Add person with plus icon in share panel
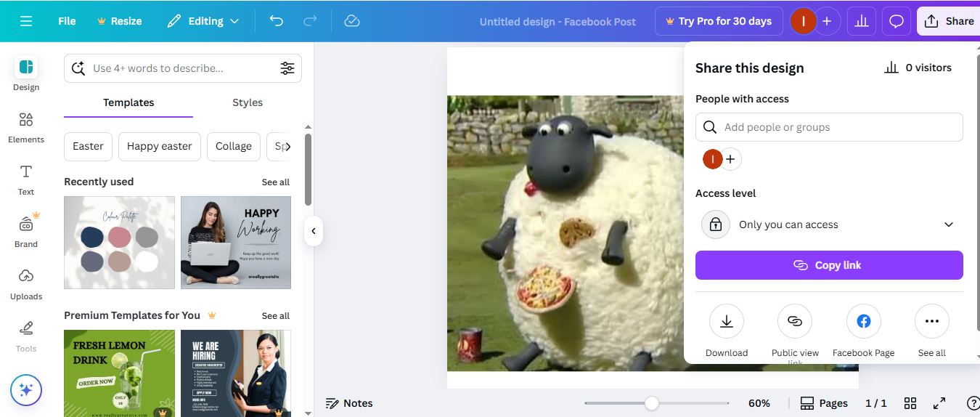 (x=730, y=159)
